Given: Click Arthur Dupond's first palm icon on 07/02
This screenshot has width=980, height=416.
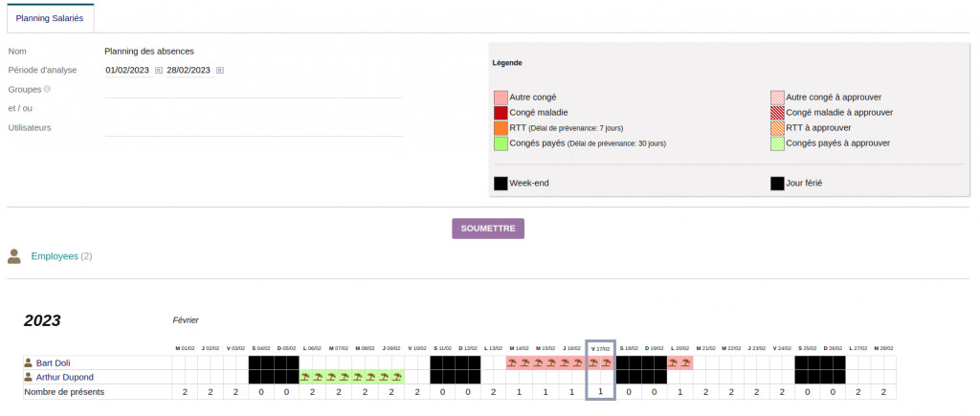Looking at the screenshot, I should [x=331, y=377].
